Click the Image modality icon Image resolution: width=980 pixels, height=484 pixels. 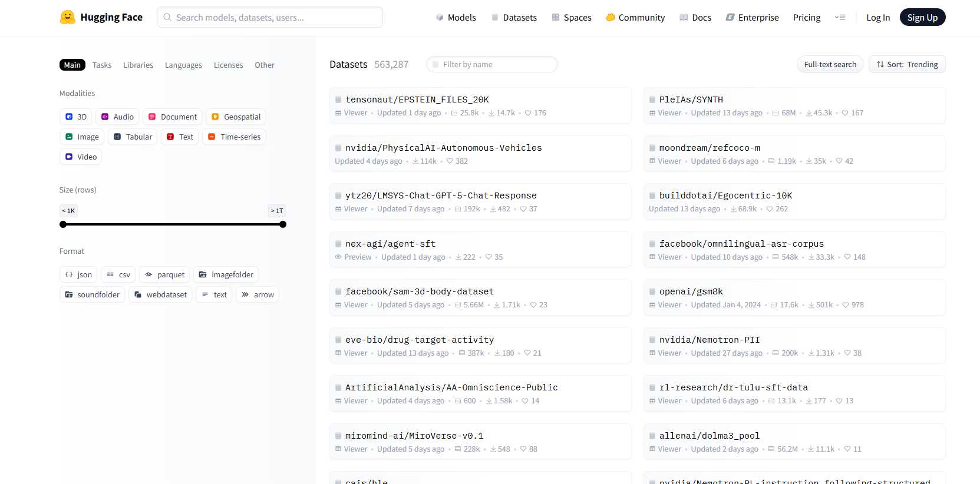tap(69, 137)
